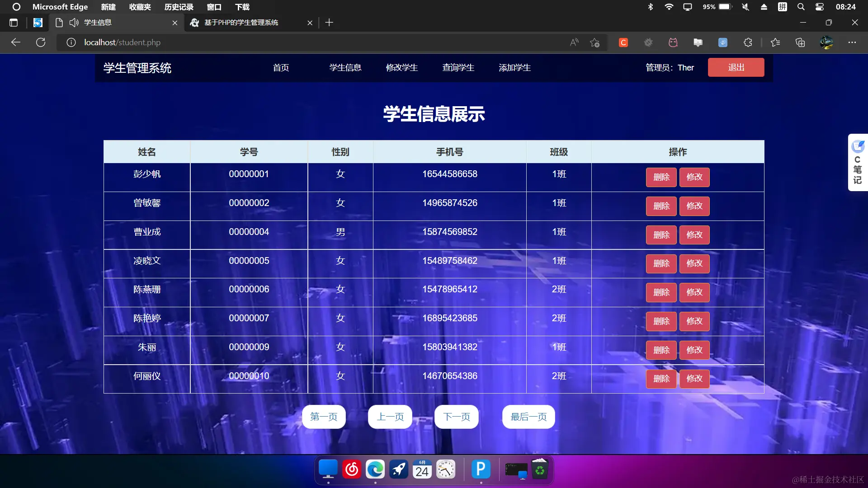Screen dimensions: 868x488
Task: Click 修改 for student 何丽仪
Action: (x=694, y=379)
